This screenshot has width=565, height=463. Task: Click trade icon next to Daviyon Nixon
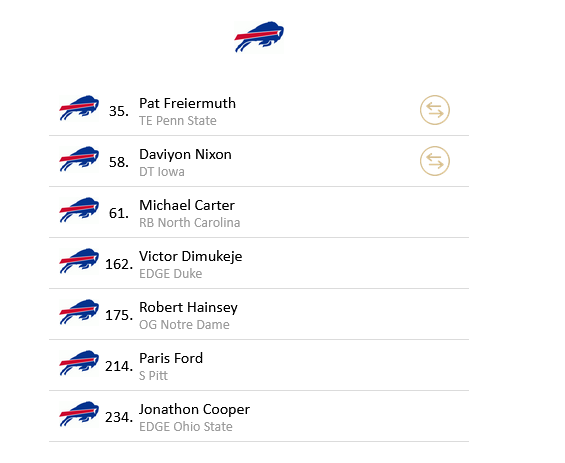(435, 161)
